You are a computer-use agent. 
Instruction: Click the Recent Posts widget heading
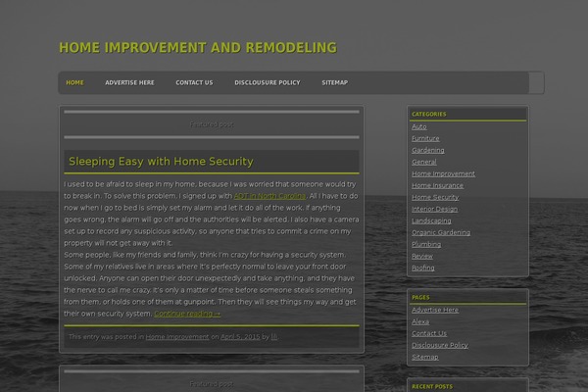432,386
